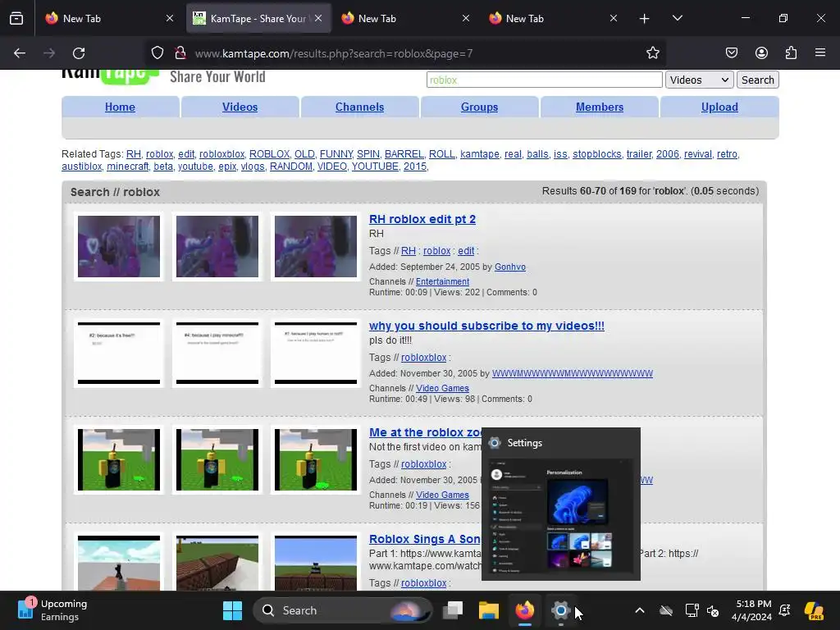Open 'why you should subscribe to my videos!!!'
The width and height of the screenshot is (840, 630).
[486, 326]
